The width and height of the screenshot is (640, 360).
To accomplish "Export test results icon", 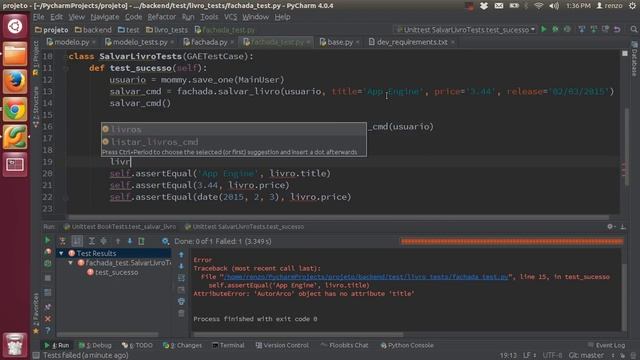I will pyautogui.click(x=141, y=241).
